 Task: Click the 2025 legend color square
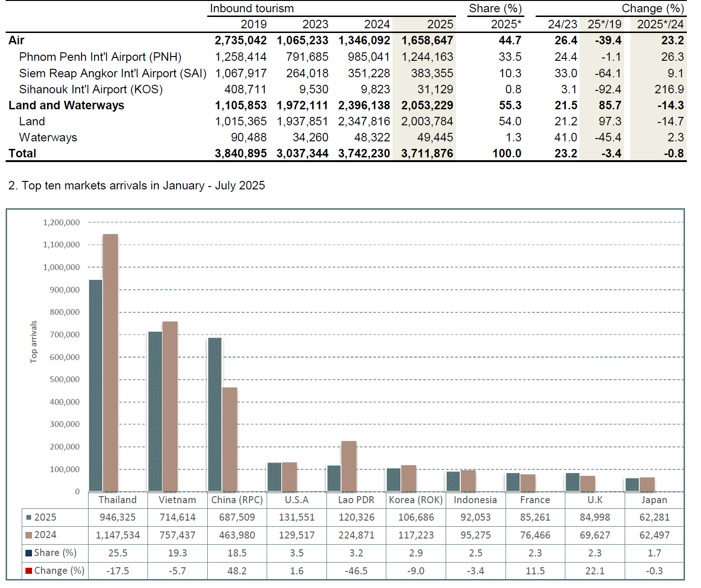(x=29, y=517)
